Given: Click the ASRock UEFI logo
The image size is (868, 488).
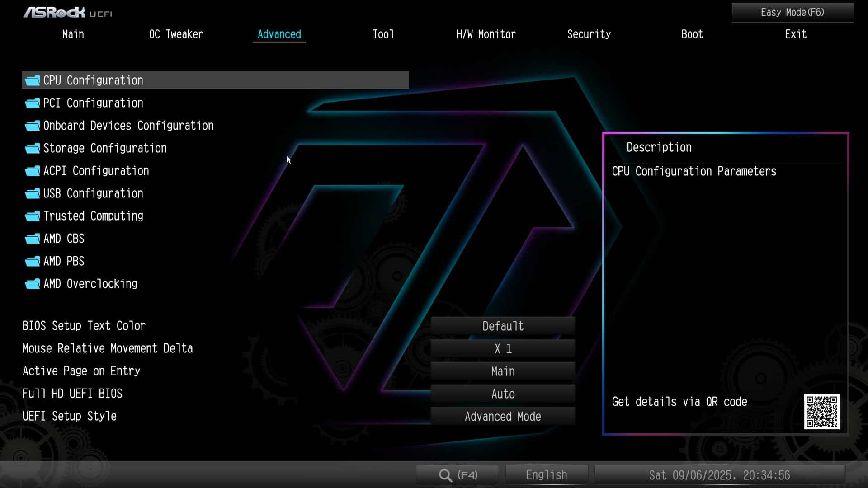Looking at the screenshot, I should 68,13.
